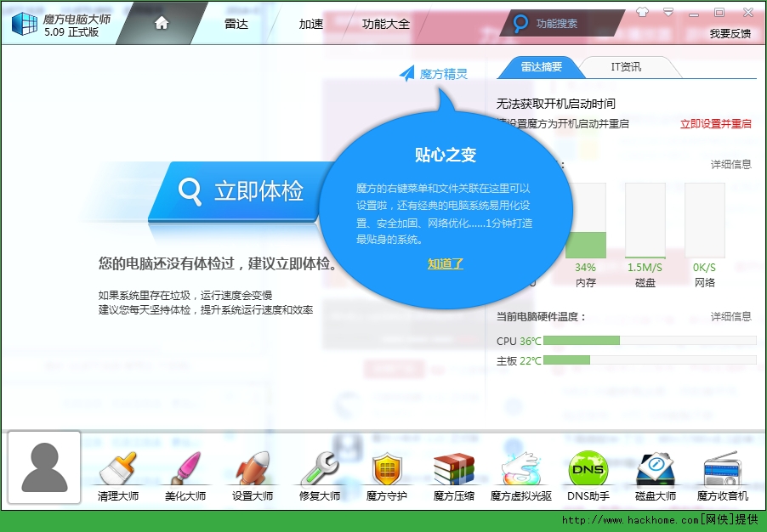Launch 魔方虚拟光驱 disc icon
Screen dimensions: 767x532
[521, 469]
